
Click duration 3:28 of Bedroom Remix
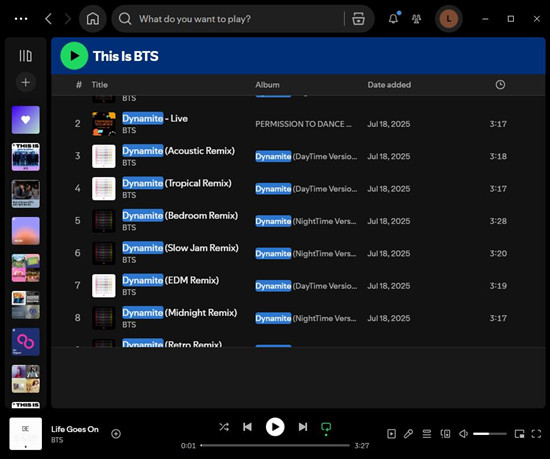(498, 221)
